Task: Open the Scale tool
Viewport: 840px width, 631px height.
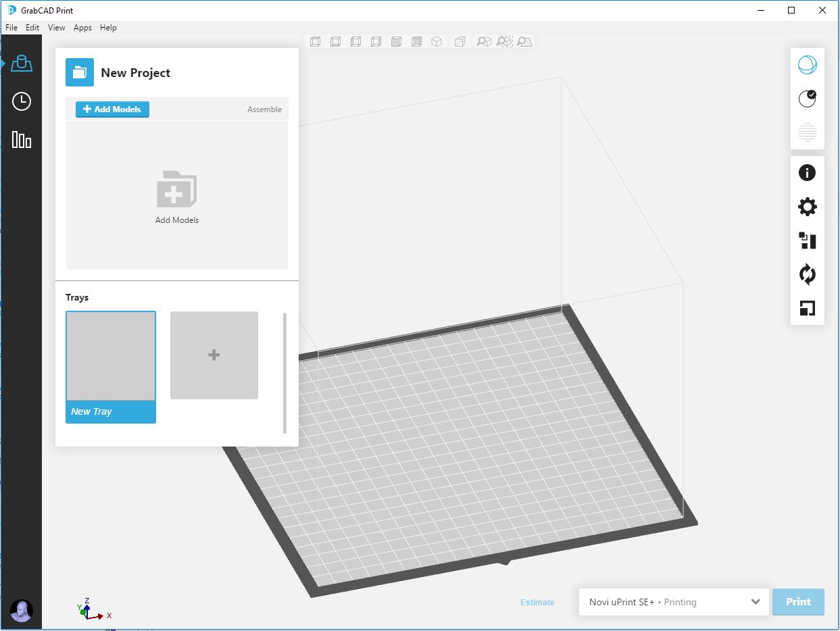Action: [808, 308]
